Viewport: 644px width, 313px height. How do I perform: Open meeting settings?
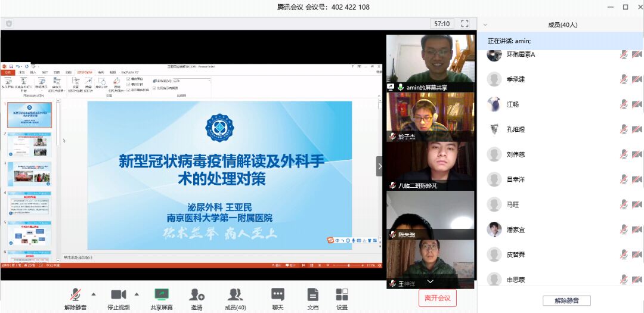(x=342, y=295)
